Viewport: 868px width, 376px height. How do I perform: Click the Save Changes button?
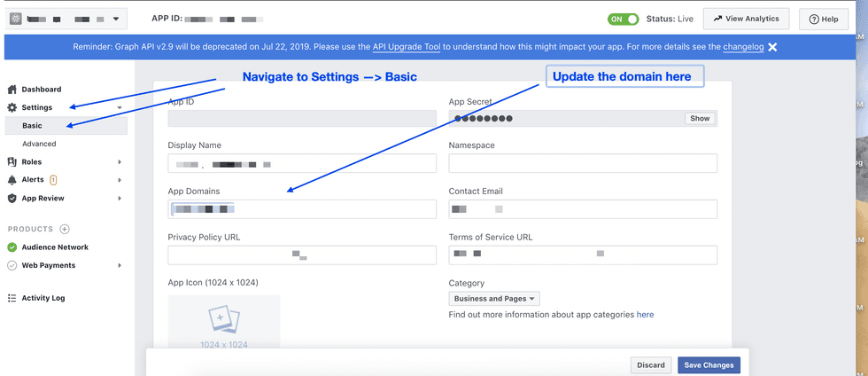pos(708,365)
